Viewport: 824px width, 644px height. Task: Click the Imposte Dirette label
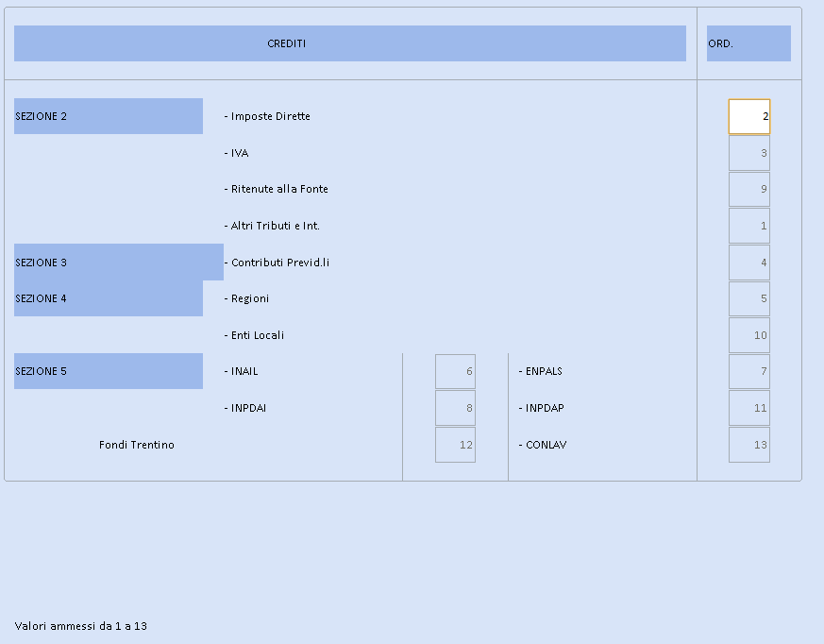click(x=267, y=116)
